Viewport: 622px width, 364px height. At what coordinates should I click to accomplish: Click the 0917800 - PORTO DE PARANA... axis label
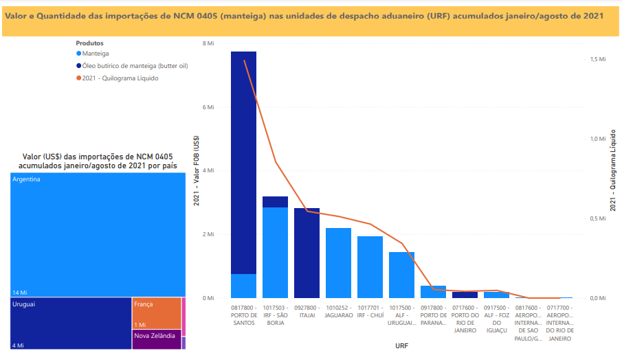click(x=434, y=315)
